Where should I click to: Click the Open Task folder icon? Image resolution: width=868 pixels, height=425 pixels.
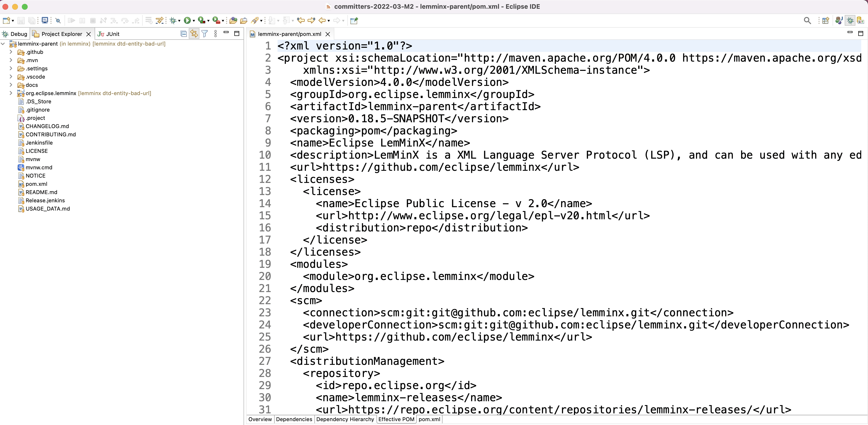[x=244, y=21]
